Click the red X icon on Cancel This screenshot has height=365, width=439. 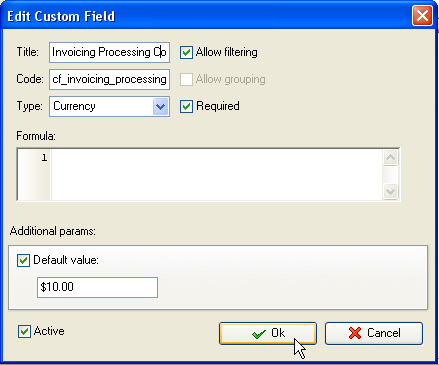point(355,333)
